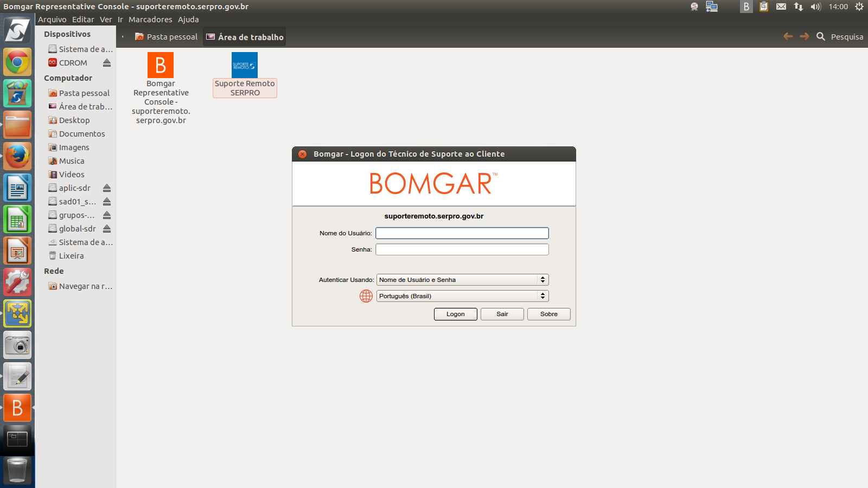Open the screenshot camera tool in launcher
The image size is (868, 488).
tap(17, 345)
